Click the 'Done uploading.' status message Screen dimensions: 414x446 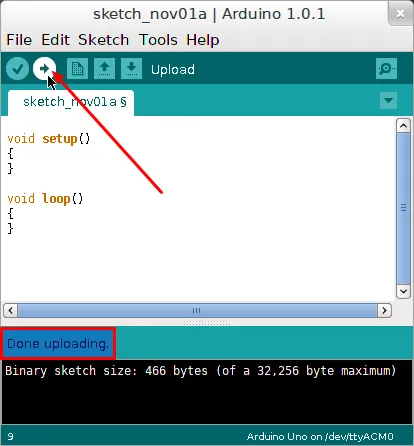pyautogui.click(x=58, y=344)
